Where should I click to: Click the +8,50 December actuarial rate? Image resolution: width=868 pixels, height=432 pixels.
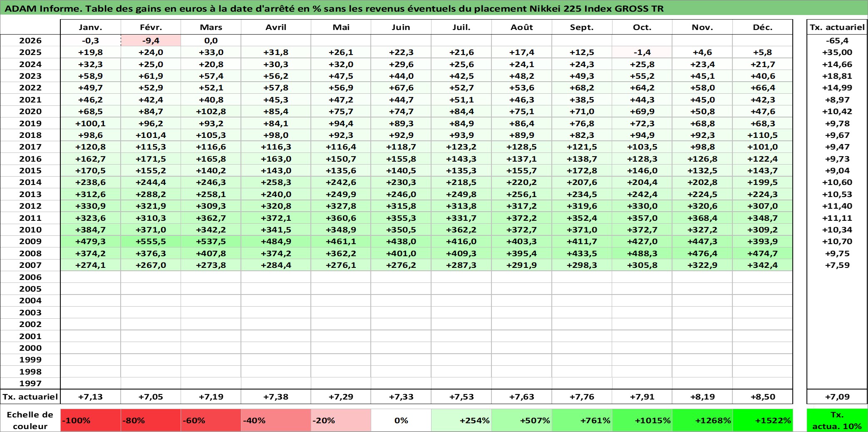point(762,397)
